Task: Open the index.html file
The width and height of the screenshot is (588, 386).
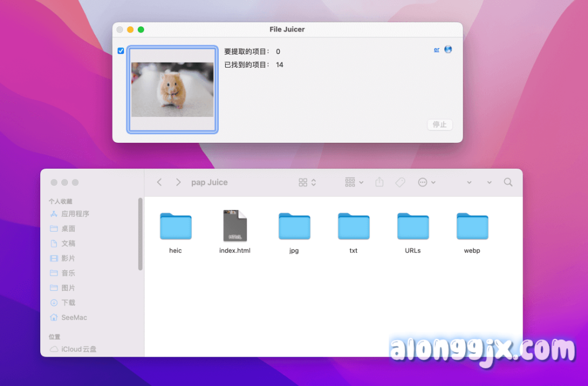Action: point(234,226)
